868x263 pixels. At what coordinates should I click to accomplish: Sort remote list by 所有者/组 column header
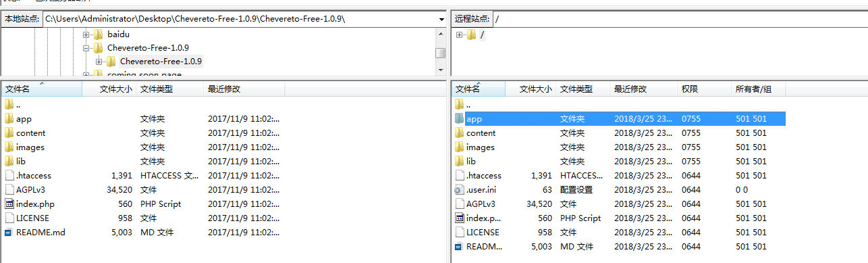[758, 89]
